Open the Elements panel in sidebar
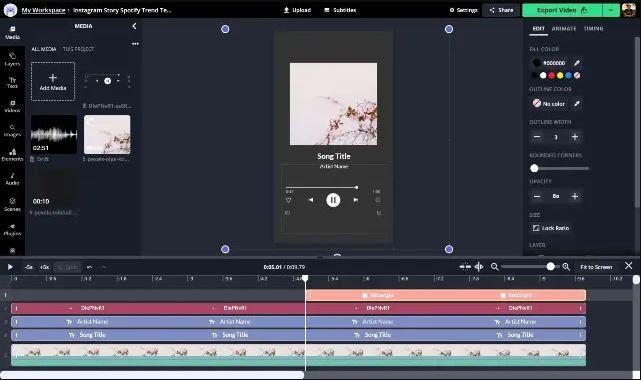 pyautogui.click(x=12, y=155)
